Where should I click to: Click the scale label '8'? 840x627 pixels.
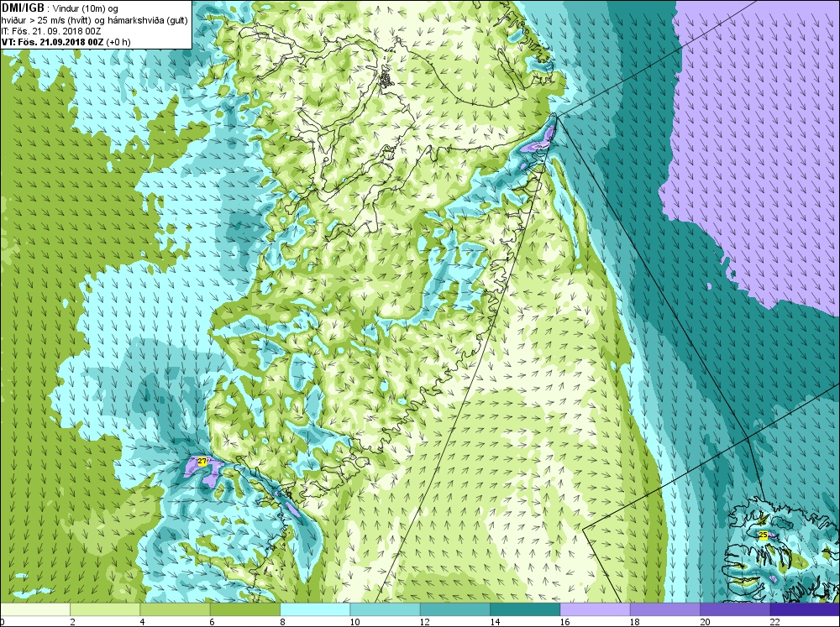[282, 622]
